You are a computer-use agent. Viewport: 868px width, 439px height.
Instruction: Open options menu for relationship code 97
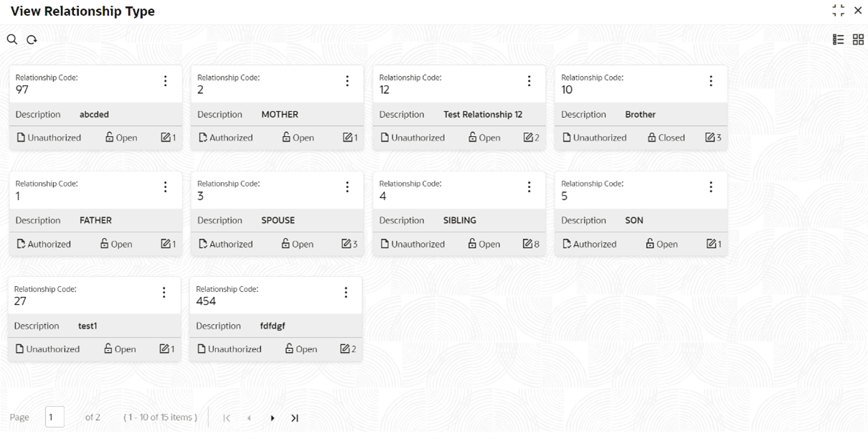[x=165, y=81]
